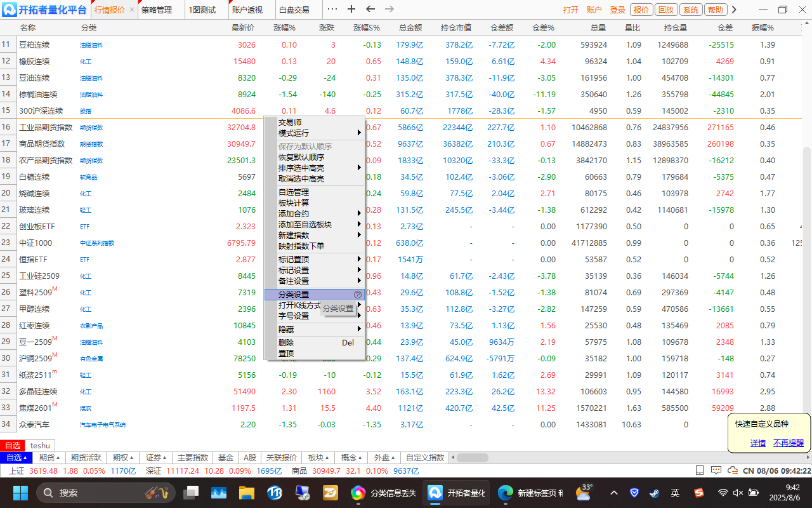Show hidden tray icons chevron
The height and width of the screenshot is (508, 812).
pyautogui.click(x=613, y=493)
